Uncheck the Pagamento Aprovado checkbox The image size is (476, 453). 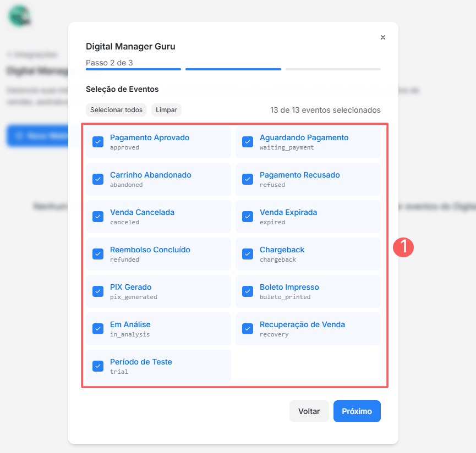click(98, 142)
